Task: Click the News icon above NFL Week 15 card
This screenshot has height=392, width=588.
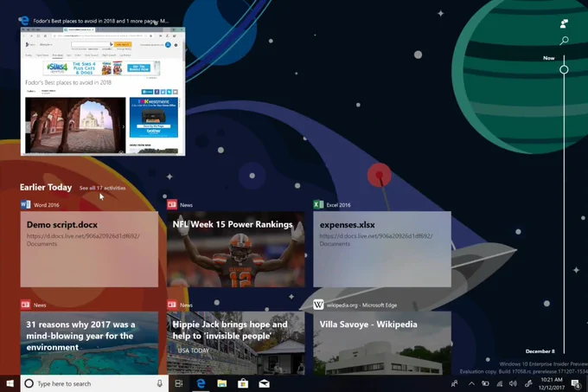Action: (172, 204)
